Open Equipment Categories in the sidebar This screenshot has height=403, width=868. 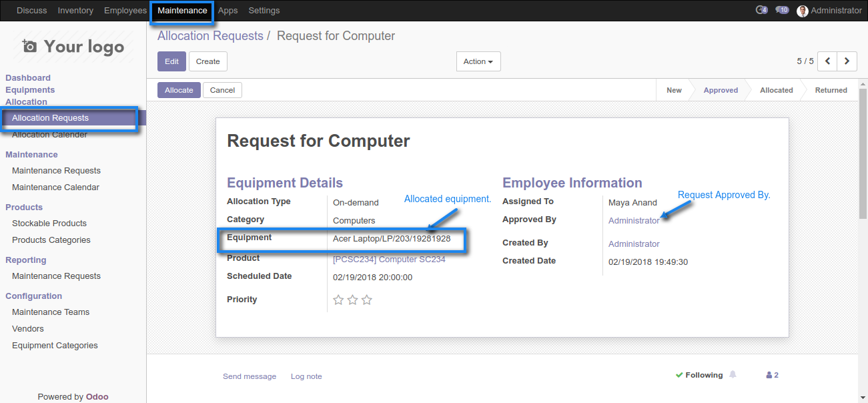pos(55,346)
